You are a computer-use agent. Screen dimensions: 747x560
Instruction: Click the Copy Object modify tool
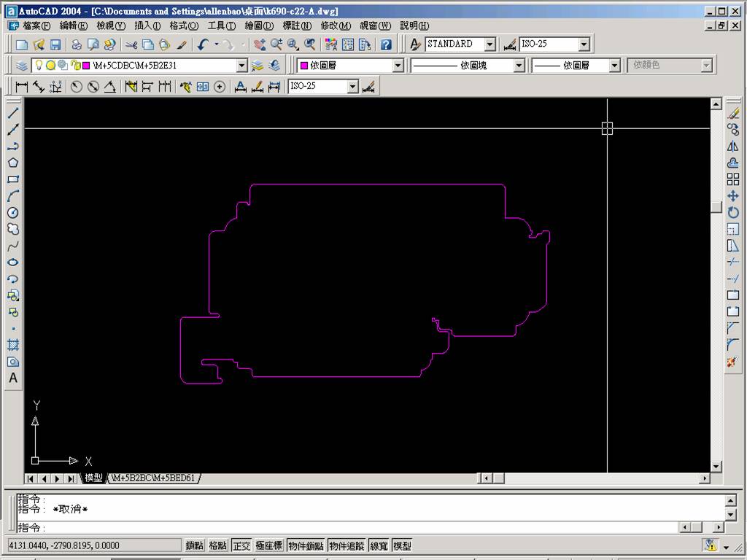tap(733, 130)
